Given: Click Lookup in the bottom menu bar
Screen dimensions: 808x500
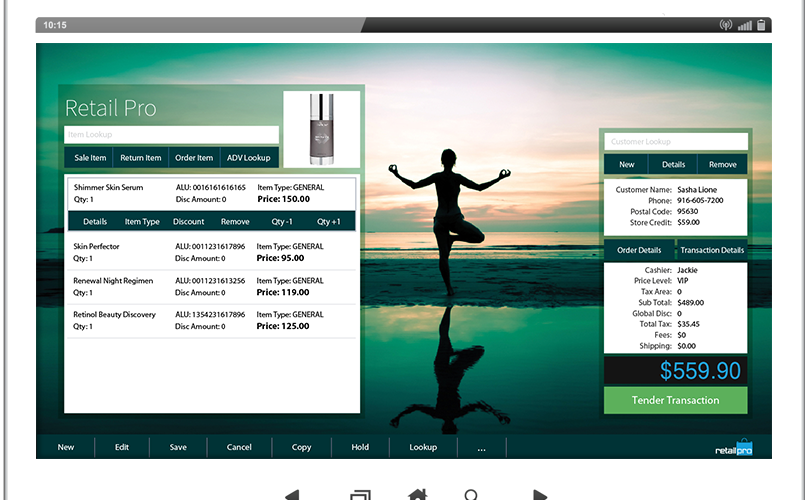Looking at the screenshot, I should click(x=423, y=447).
